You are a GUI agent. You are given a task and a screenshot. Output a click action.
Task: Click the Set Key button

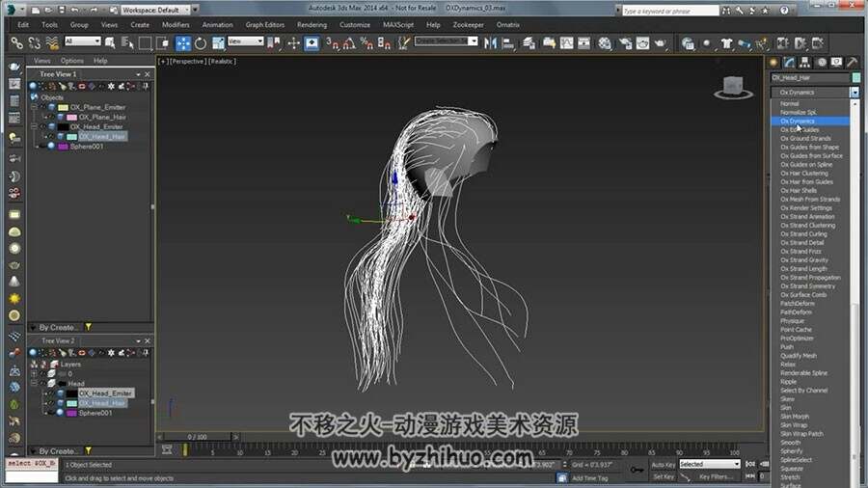pos(664,476)
